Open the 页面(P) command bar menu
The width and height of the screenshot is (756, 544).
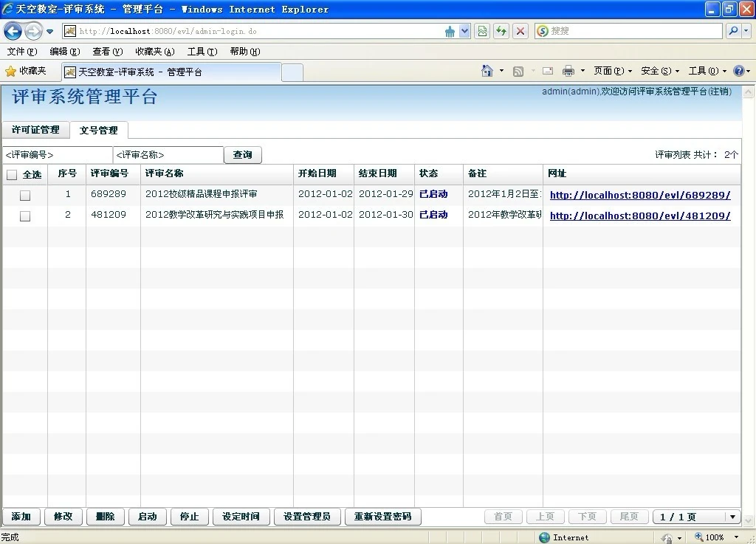pos(612,71)
